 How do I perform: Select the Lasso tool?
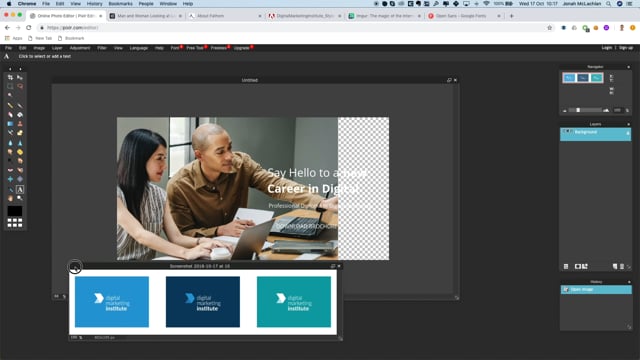tap(20, 86)
